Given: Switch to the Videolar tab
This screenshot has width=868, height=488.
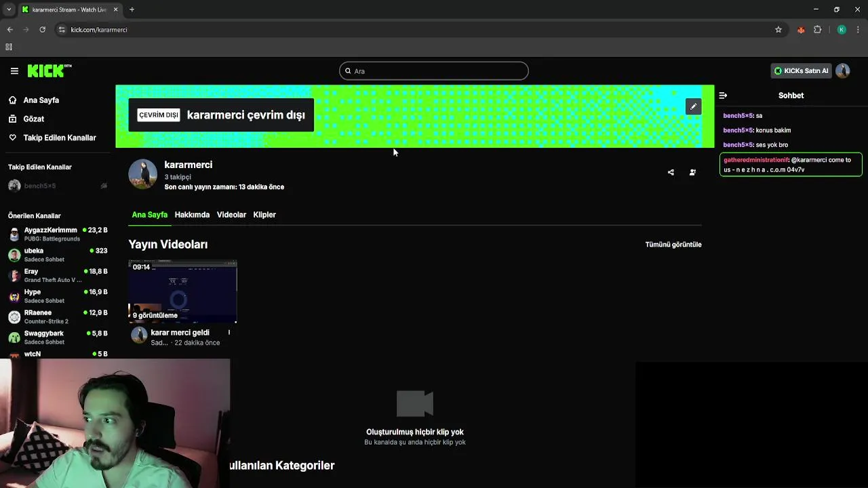Looking at the screenshot, I should pyautogui.click(x=231, y=215).
